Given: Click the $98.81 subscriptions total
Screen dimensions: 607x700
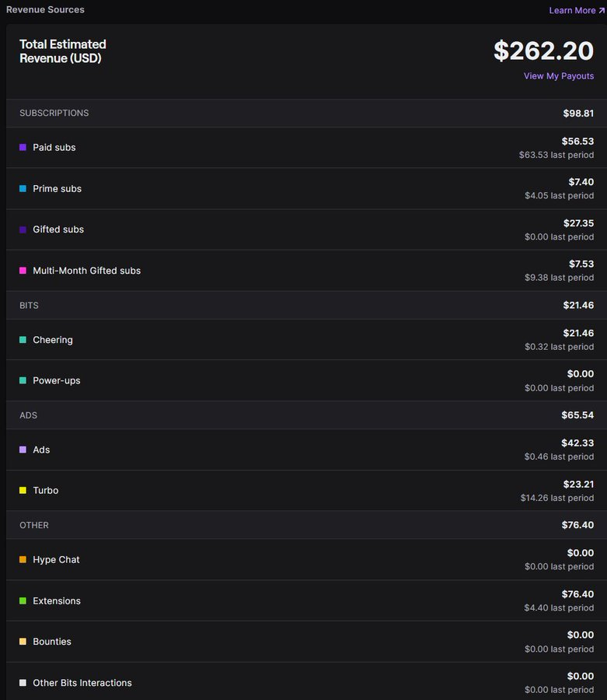Looking at the screenshot, I should click(x=578, y=114).
